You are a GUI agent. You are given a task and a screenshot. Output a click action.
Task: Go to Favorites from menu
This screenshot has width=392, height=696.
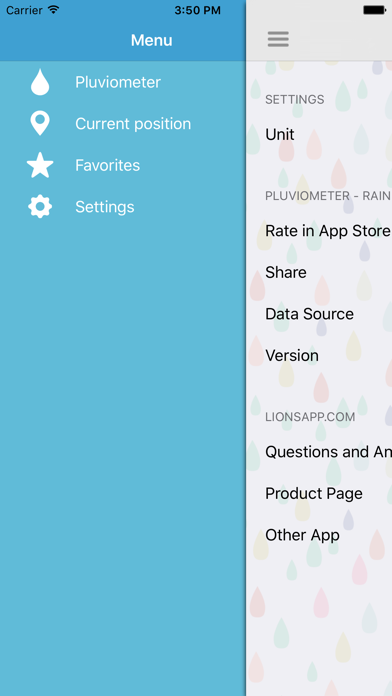point(107,165)
